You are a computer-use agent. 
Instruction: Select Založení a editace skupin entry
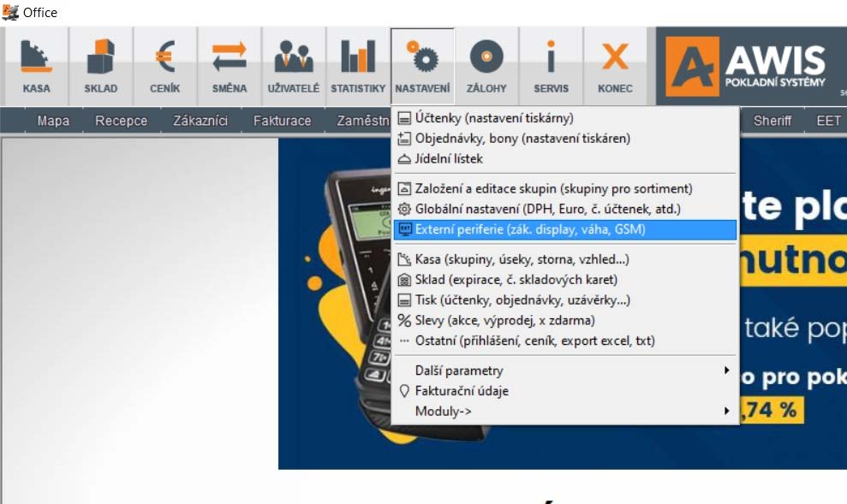pos(565,189)
